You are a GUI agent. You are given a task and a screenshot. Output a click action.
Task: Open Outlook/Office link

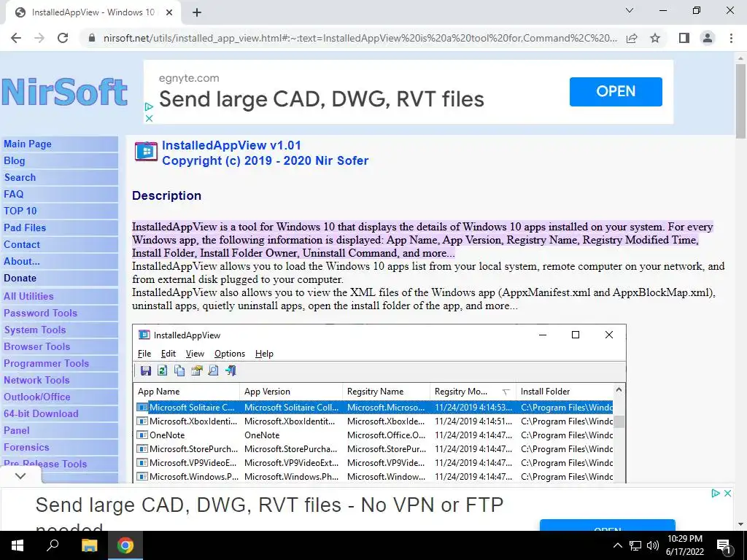pyautogui.click(x=36, y=397)
